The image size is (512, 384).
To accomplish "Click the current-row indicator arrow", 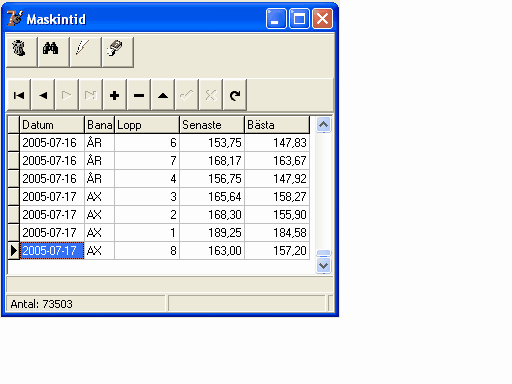I will pyautogui.click(x=14, y=251).
